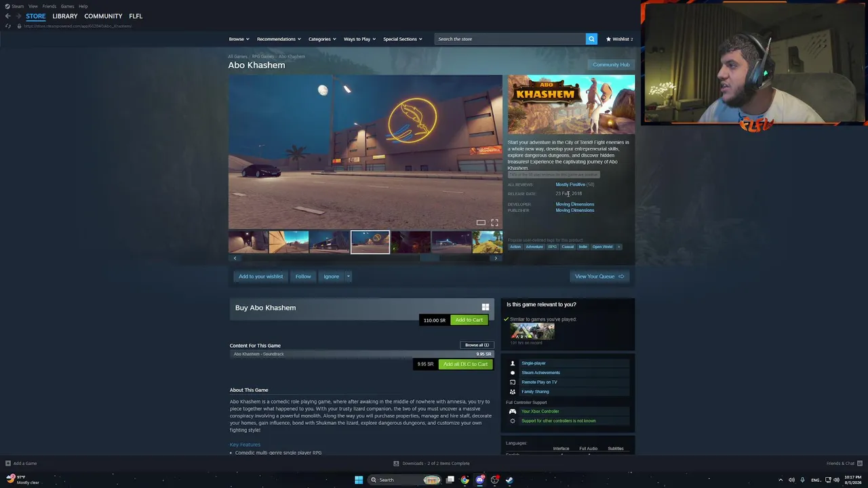The image size is (868, 488).
Task: Click the forward navigation arrow in Steam
Action: 18,16
